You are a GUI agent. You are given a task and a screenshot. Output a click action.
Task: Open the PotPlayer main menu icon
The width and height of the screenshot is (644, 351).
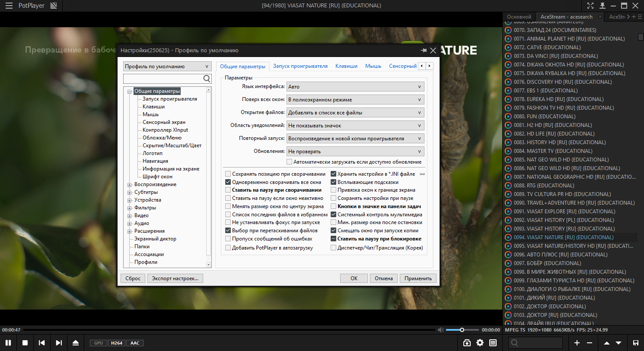point(9,6)
